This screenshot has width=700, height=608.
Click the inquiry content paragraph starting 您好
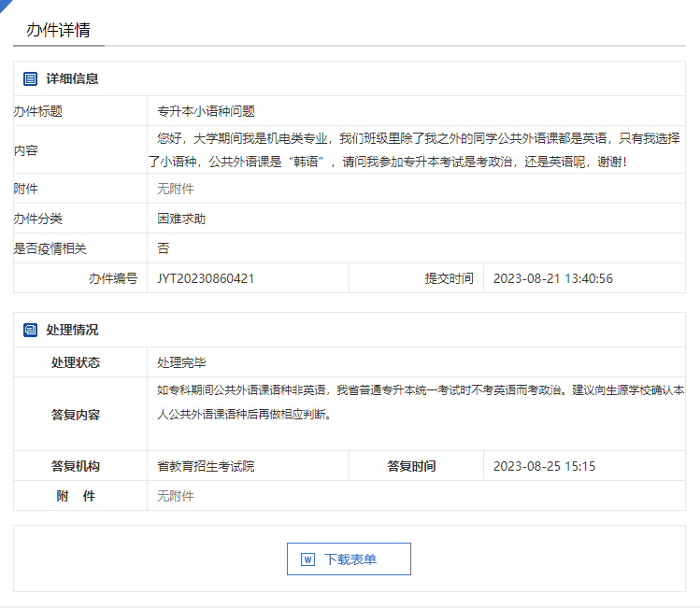[x=416, y=149]
